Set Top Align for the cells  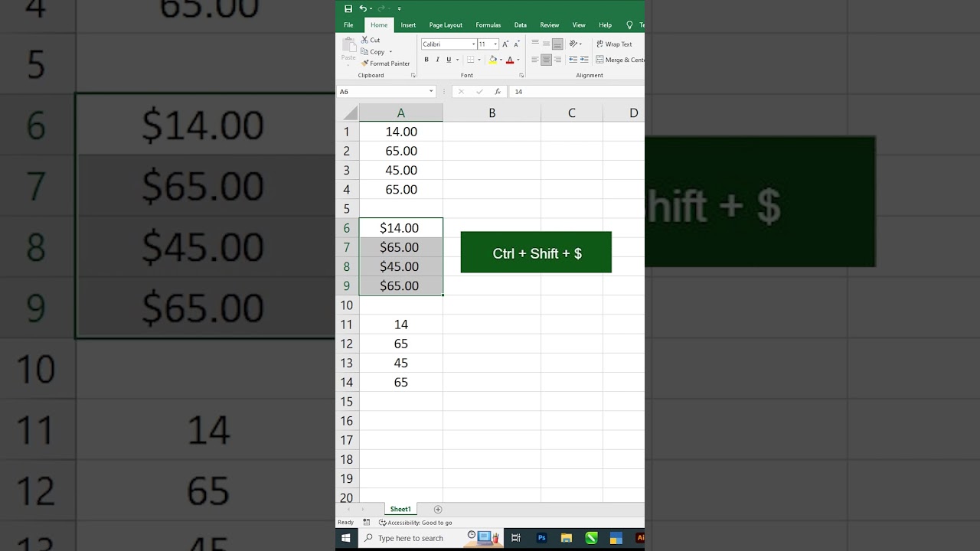click(x=535, y=42)
